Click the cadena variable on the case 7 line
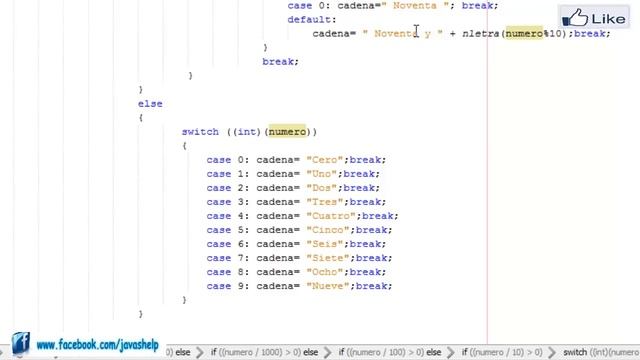 click(x=276, y=258)
